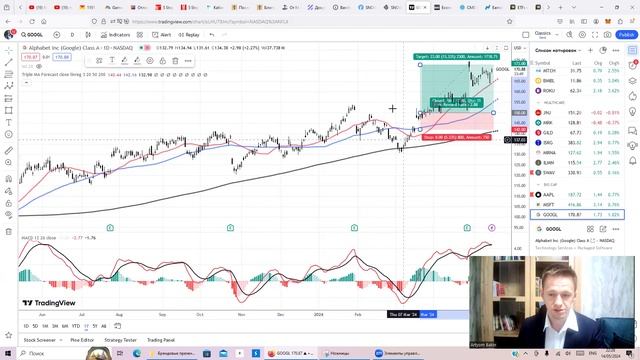Toggle lock all drawing tools
The height and width of the screenshot is (360, 640).
(x=9, y=203)
